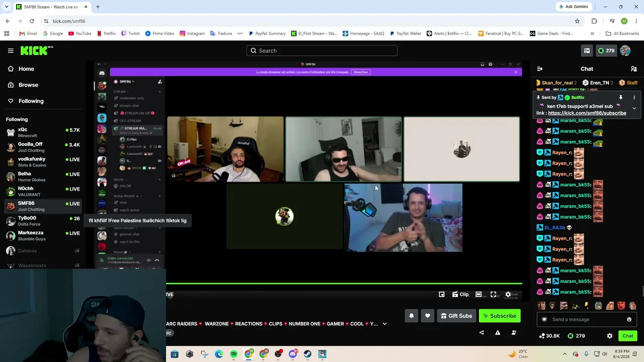Open the user-block icon under Subscribe
Viewport: 644px width, 362px height.
[514, 332]
